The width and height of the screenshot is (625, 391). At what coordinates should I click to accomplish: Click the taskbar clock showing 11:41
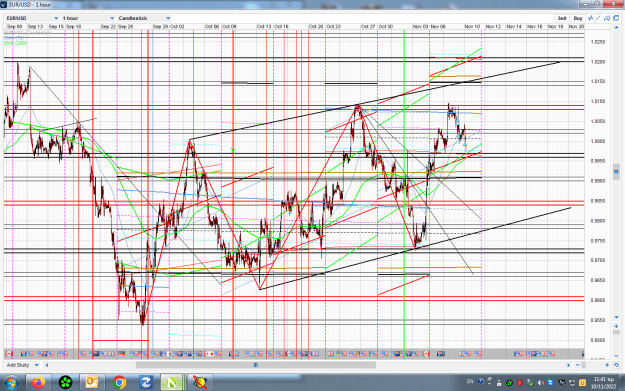point(603,383)
